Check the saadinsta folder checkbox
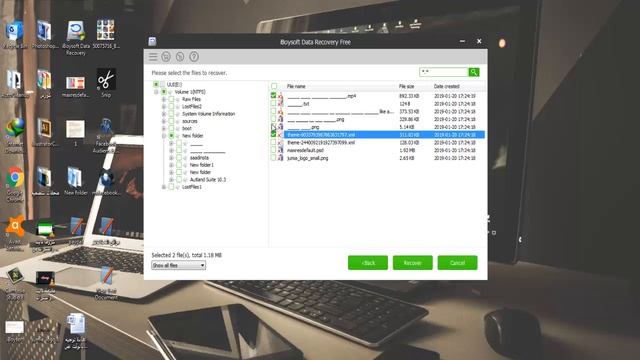640x360 pixels. click(x=179, y=158)
